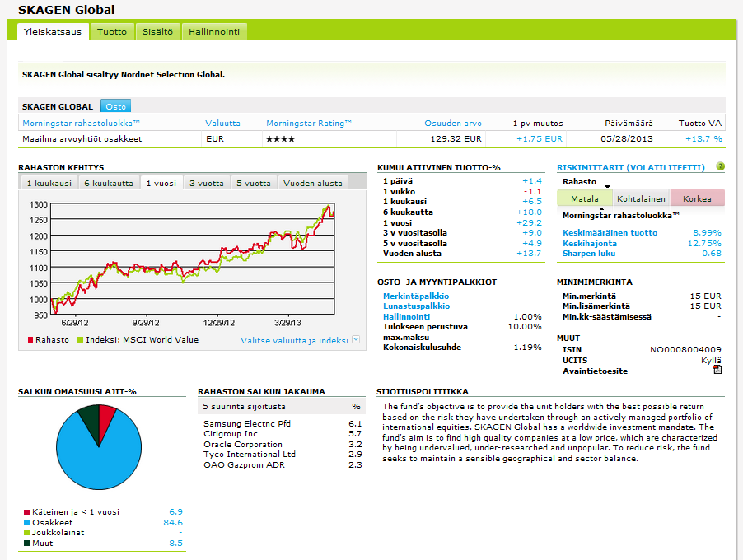Click the Samsung Electnc Pfd holding row
743x560 pixels.
point(283,423)
